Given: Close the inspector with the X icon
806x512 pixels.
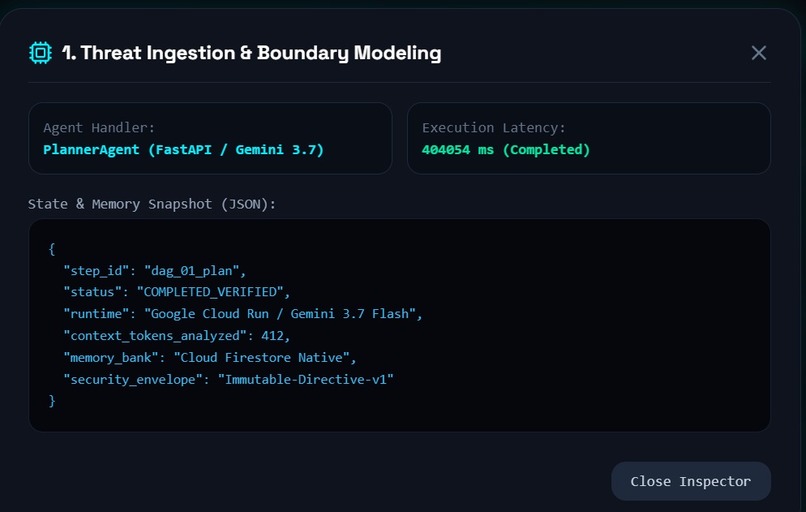Looking at the screenshot, I should tap(759, 53).
